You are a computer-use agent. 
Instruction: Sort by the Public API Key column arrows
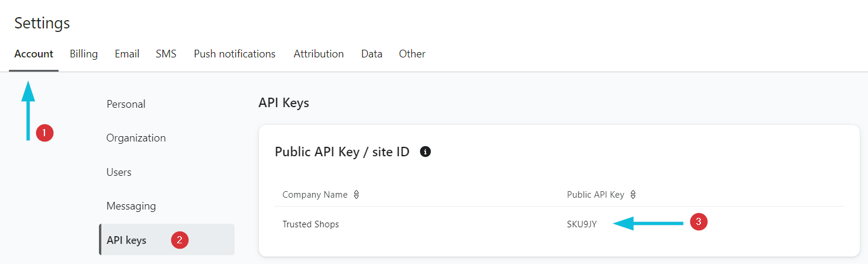pyautogui.click(x=633, y=195)
